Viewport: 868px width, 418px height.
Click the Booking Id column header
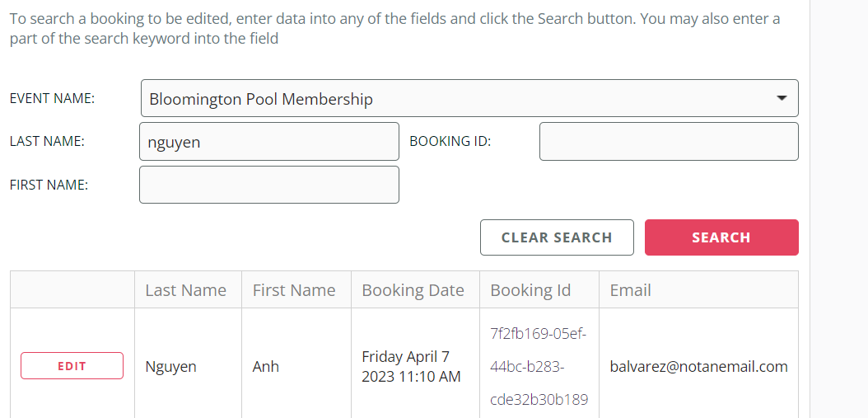(530, 290)
